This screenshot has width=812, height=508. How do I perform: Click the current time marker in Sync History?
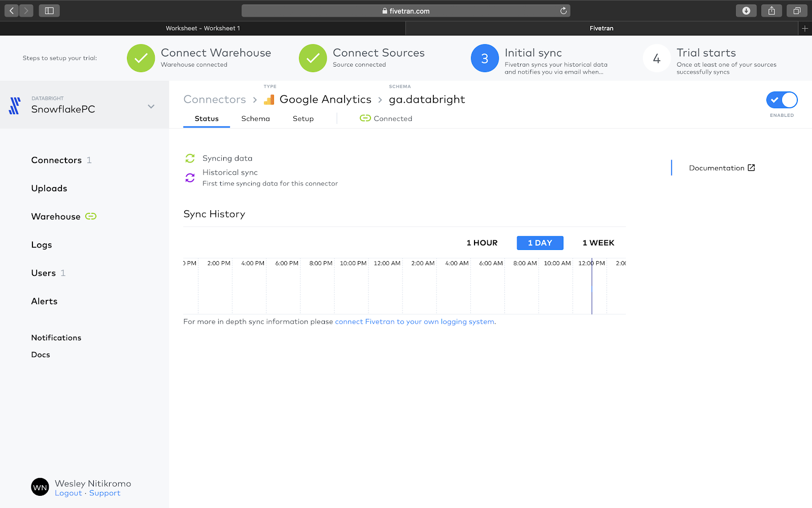click(592, 286)
